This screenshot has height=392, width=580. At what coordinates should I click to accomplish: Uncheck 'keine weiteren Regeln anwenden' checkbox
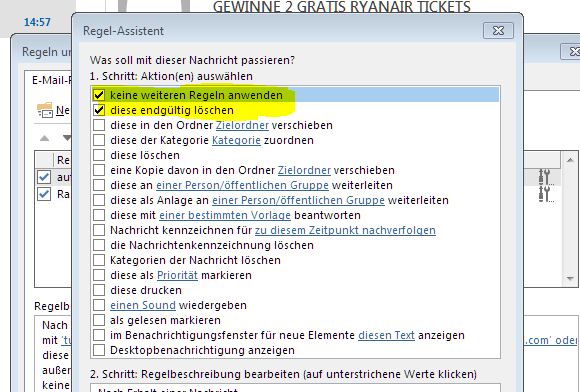[x=99, y=95]
